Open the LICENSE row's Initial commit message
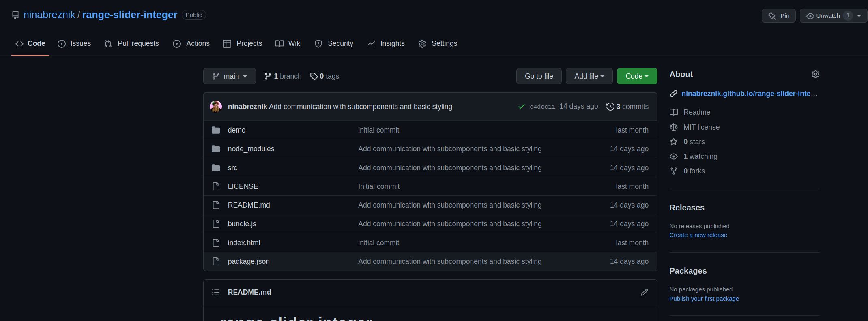868x321 pixels. [x=379, y=186]
